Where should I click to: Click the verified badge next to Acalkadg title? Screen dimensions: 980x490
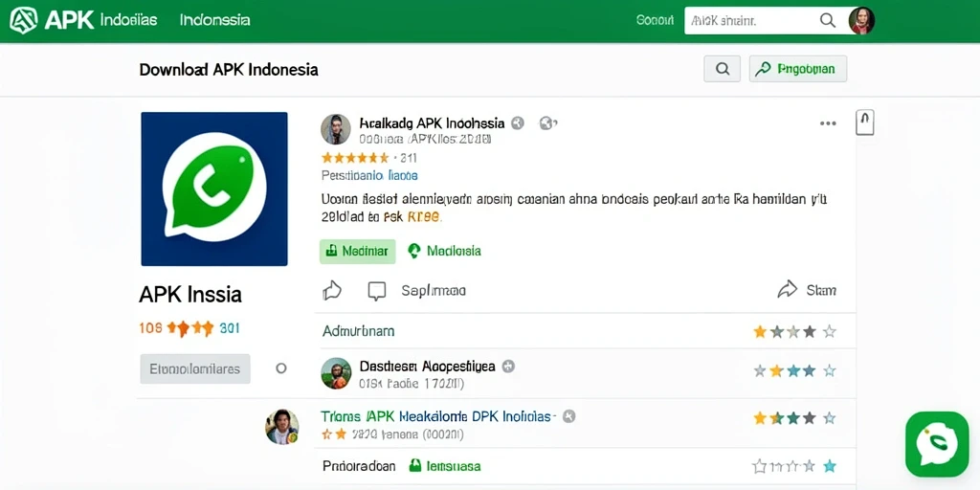517,123
